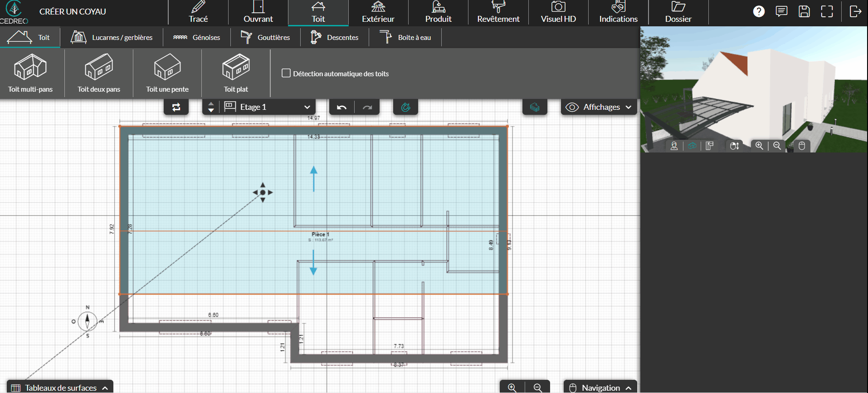The width and height of the screenshot is (868, 393).
Task: Undo the last action
Action: tap(341, 107)
